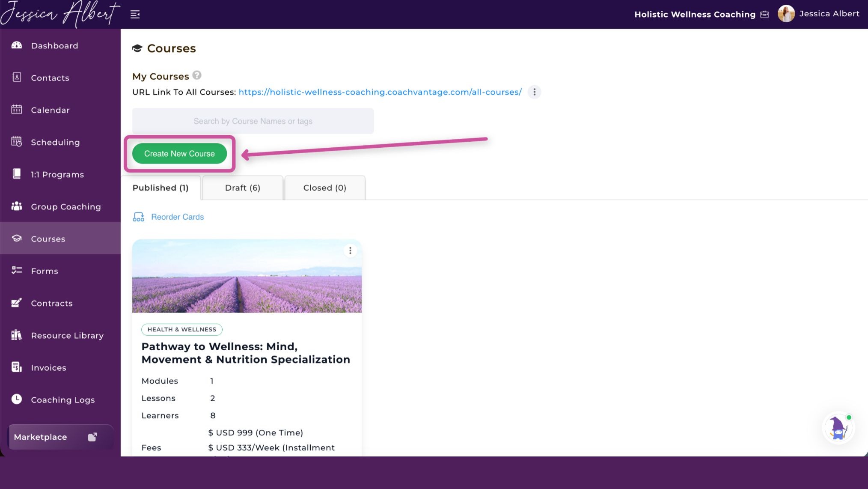Click the My Courses subheading

point(161,76)
